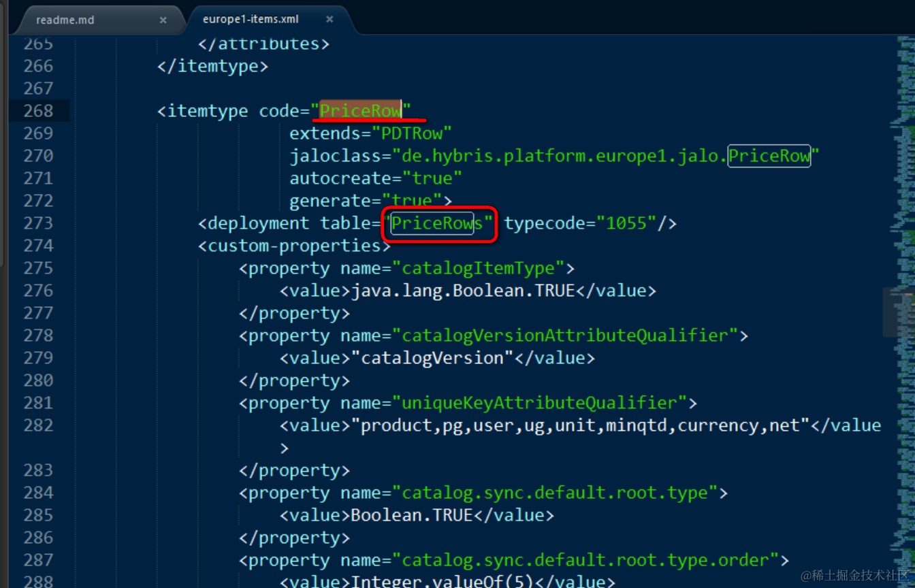Click Boolean.TRUE value on line 285

pyautogui.click(x=412, y=515)
